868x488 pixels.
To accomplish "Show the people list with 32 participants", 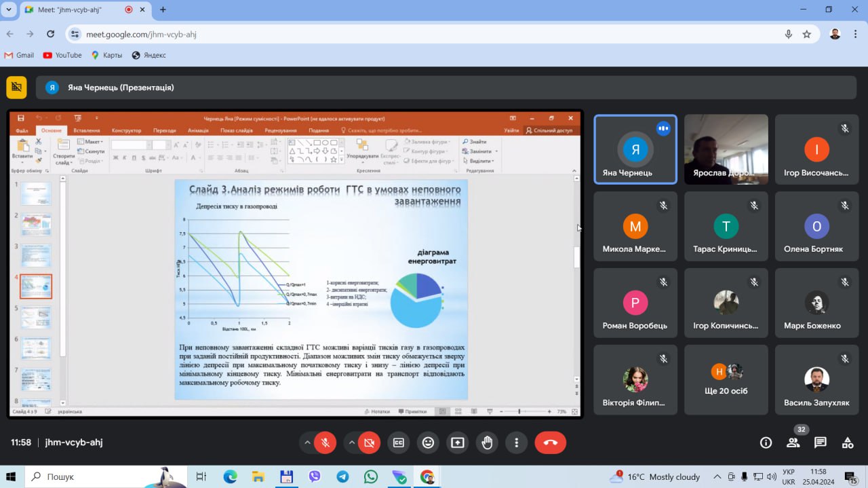I will click(793, 443).
